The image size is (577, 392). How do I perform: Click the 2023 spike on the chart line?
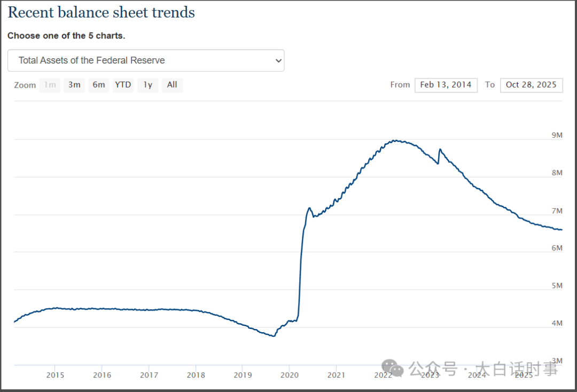(x=440, y=150)
